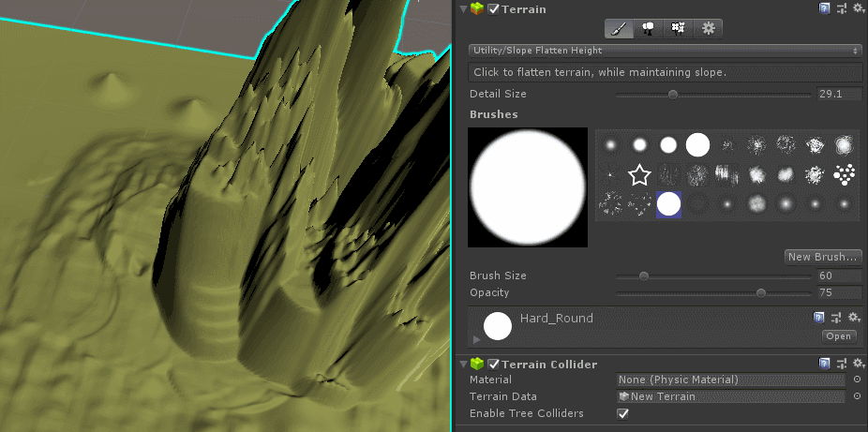Adjust the Brush Size slider
868x432 pixels.
pos(713,276)
